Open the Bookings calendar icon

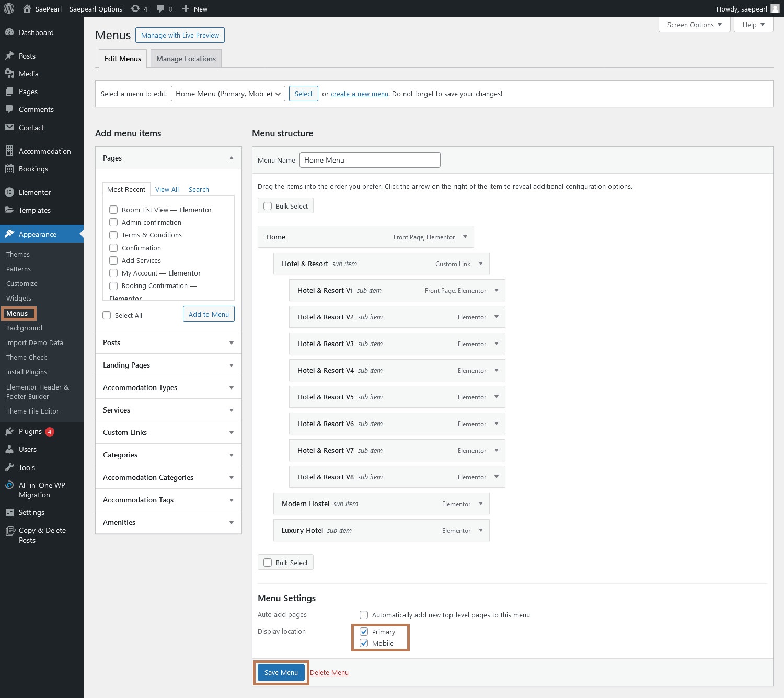pyautogui.click(x=9, y=169)
